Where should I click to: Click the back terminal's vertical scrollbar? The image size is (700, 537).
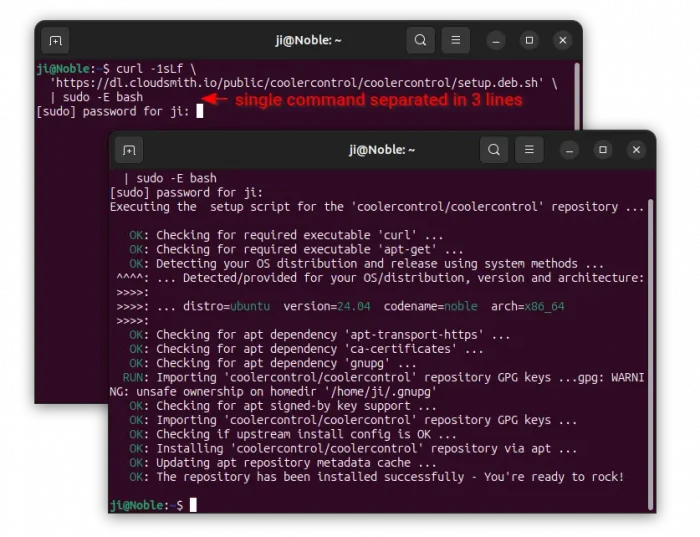[577, 96]
